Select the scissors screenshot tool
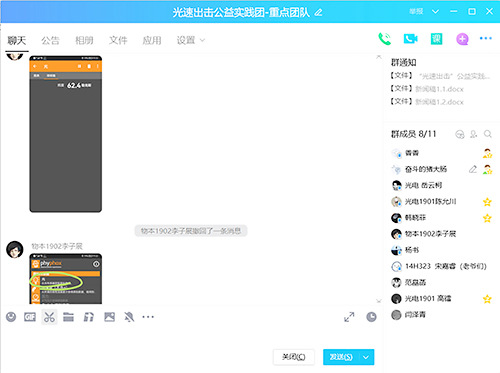 [x=49, y=317]
